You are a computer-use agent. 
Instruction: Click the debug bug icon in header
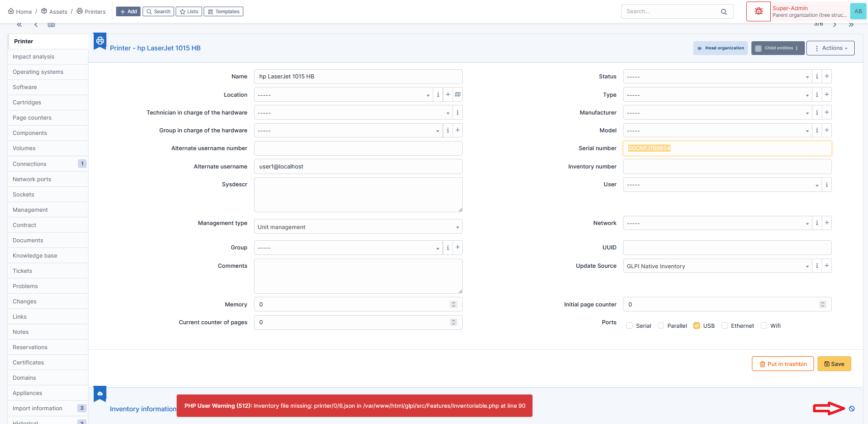759,11
